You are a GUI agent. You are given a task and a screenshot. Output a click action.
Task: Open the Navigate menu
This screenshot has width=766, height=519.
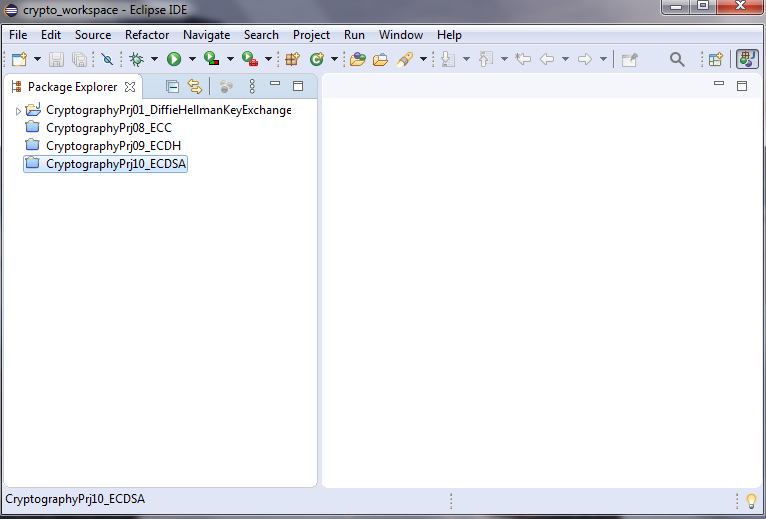point(207,35)
